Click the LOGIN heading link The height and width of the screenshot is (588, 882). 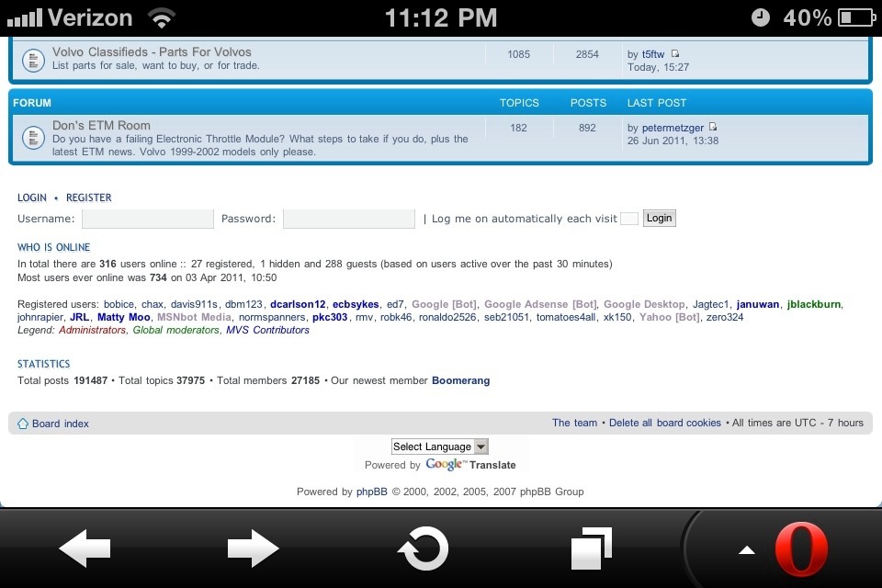click(32, 198)
